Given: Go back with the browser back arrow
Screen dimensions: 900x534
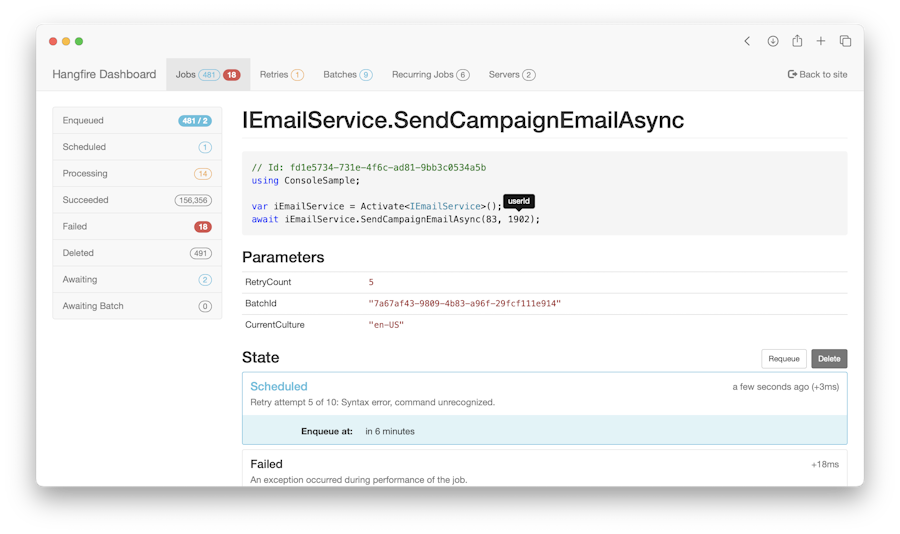Looking at the screenshot, I should coord(747,41).
